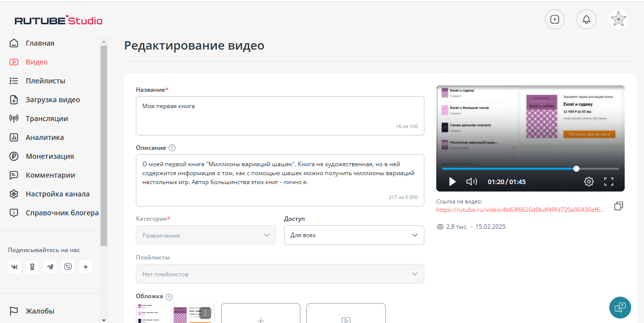Image resolution: width=644 pixels, height=323 pixels.
Task: Open the help chat bubble button
Action: coord(620,307)
